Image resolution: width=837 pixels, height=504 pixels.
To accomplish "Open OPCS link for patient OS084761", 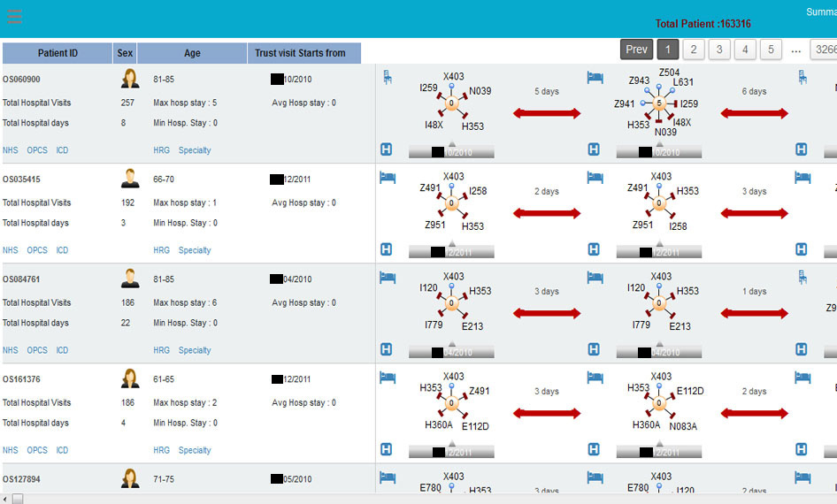I will click(37, 350).
